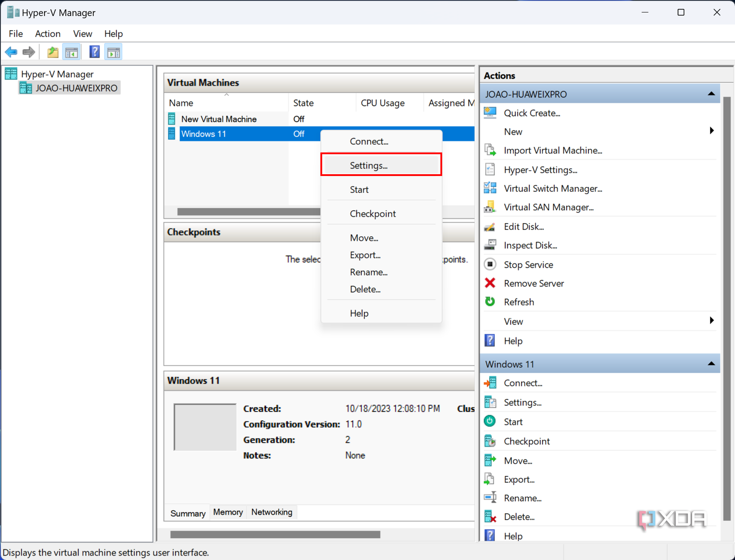Click Import Virtual Machine icon
Screen dimensions: 735x560
click(490, 150)
